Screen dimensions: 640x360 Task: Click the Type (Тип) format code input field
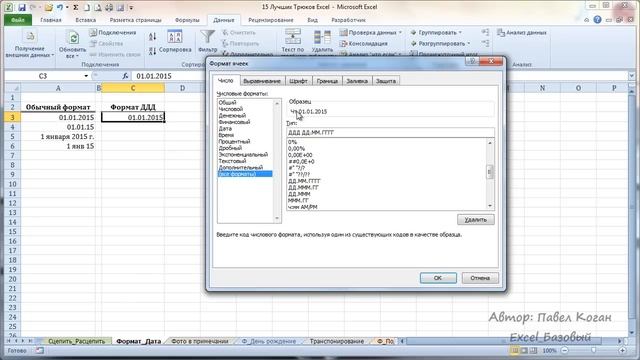[390, 132]
